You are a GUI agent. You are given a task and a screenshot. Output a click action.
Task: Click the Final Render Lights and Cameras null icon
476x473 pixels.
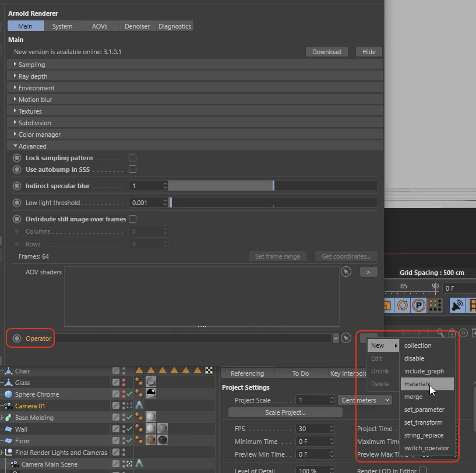[9, 453]
